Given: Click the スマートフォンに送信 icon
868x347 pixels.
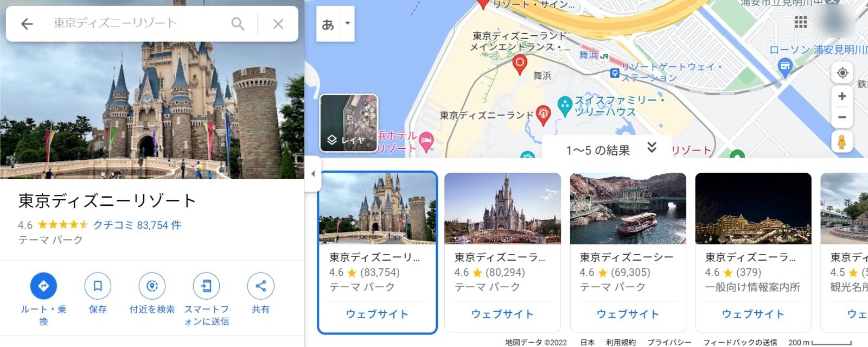Looking at the screenshot, I should click(x=206, y=286).
